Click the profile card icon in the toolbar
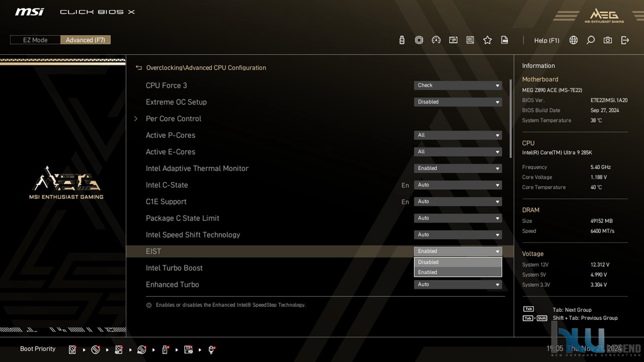 pos(453,40)
